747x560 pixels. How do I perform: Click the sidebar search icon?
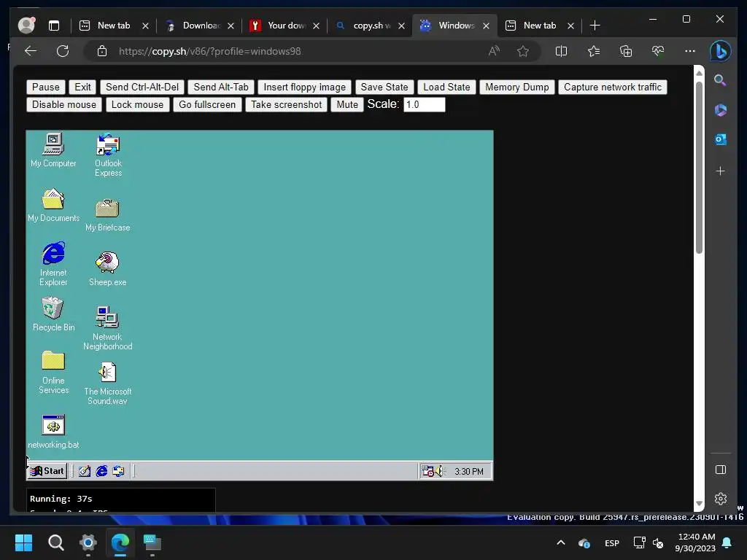pyautogui.click(x=720, y=80)
